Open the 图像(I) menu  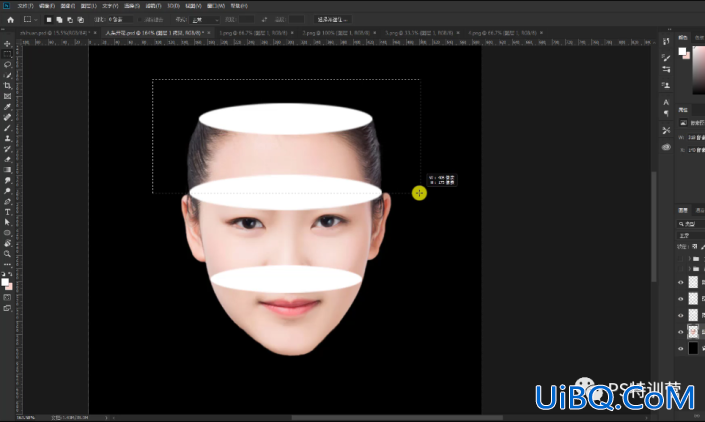[67, 6]
